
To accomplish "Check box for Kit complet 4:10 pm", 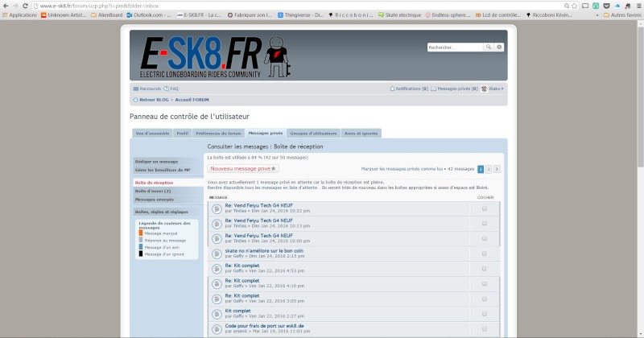I will coord(485,284).
